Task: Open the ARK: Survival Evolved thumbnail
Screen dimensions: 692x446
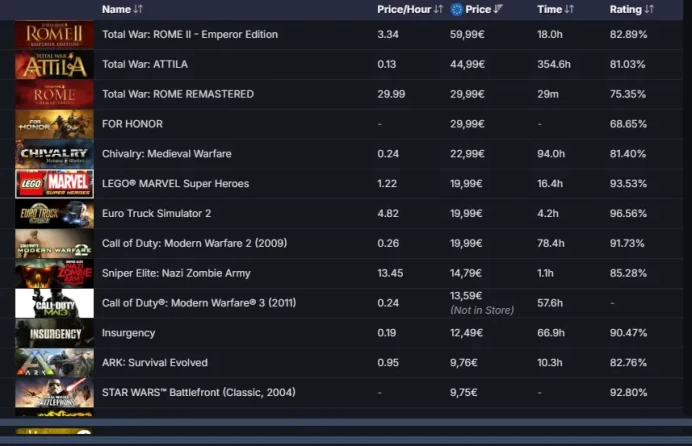Action: [54, 363]
